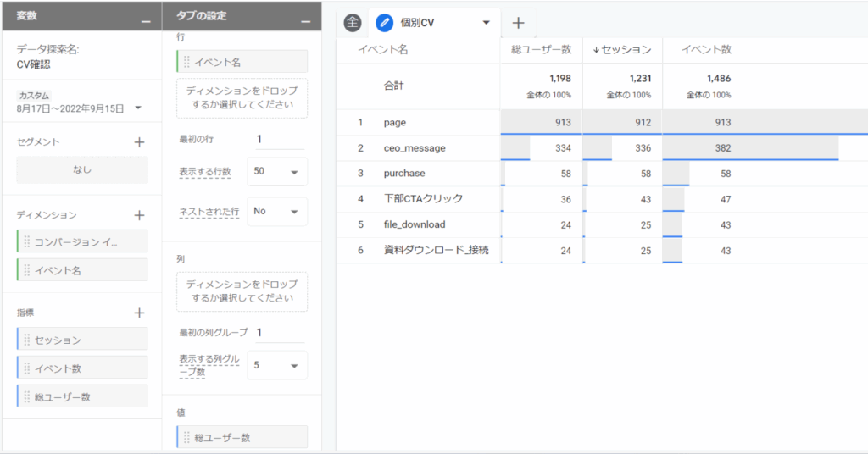The image size is (868, 454).
Task: Click drag handle of セッション metric chip
Action: 26,340
